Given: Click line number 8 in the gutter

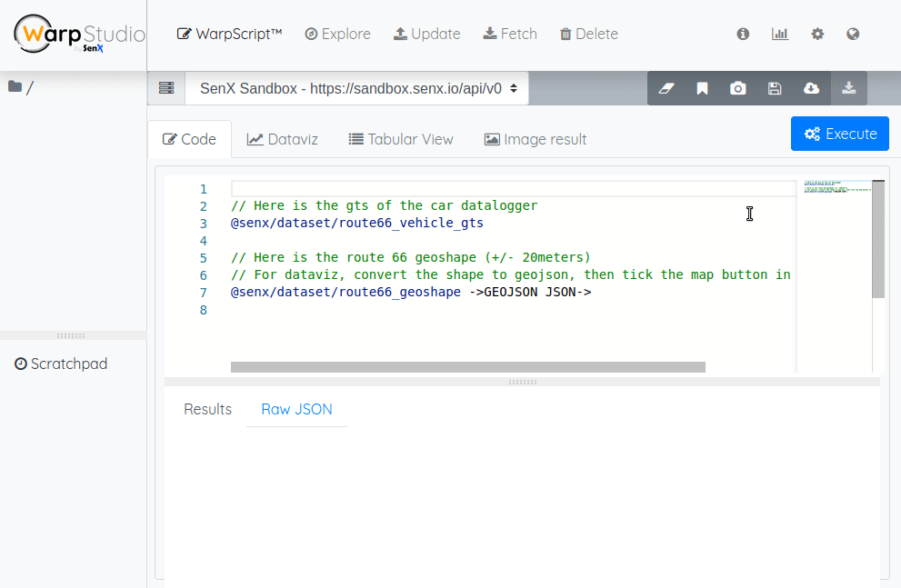Looking at the screenshot, I should pyautogui.click(x=204, y=310).
